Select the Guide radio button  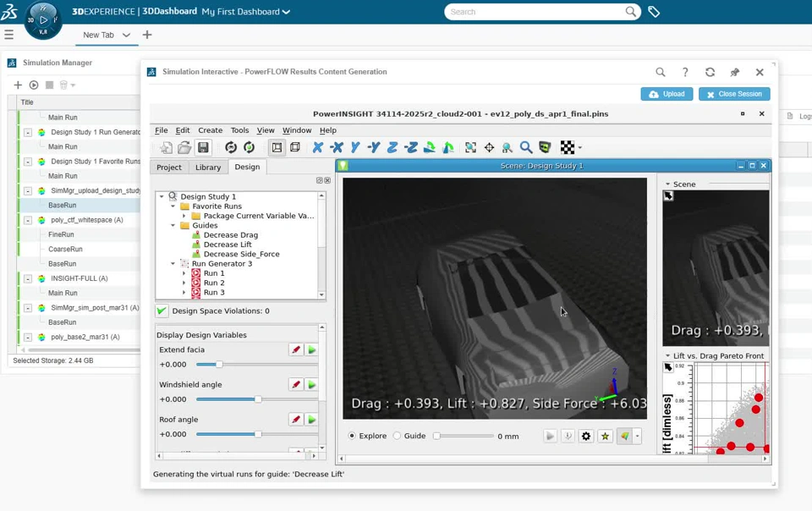(398, 436)
